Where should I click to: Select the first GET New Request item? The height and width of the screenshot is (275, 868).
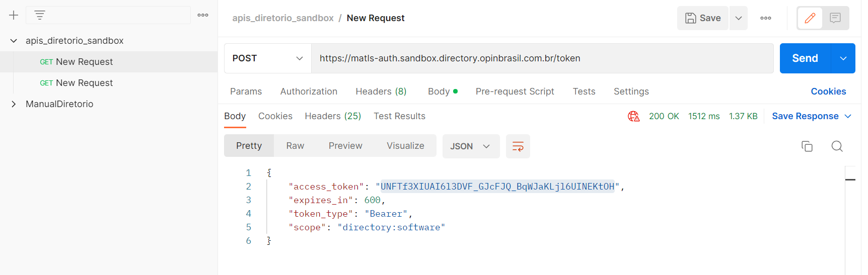click(109, 62)
